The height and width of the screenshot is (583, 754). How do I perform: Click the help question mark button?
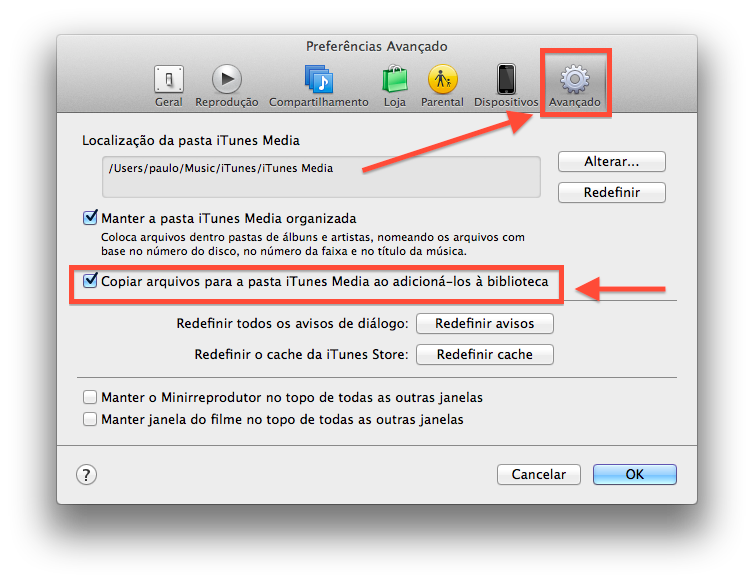[x=87, y=475]
